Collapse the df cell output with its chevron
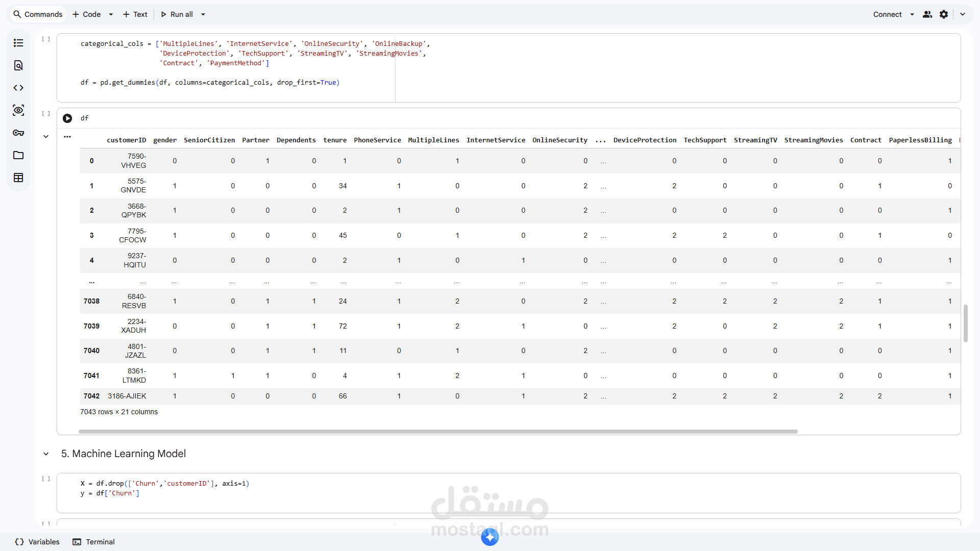Viewport: 980px width, 551px height. tap(46, 137)
